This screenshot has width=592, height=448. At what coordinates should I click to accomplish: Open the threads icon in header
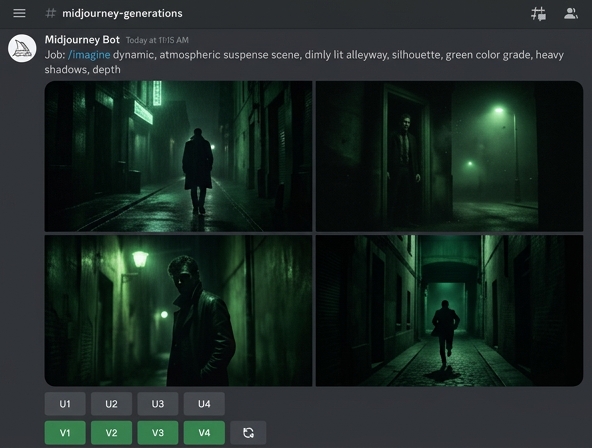[538, 14]
